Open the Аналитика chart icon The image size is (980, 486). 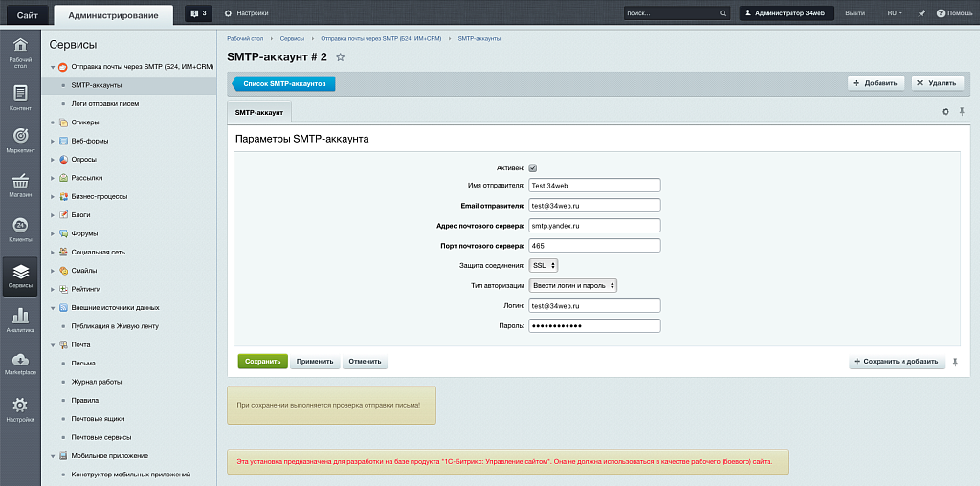coord(20,320)
